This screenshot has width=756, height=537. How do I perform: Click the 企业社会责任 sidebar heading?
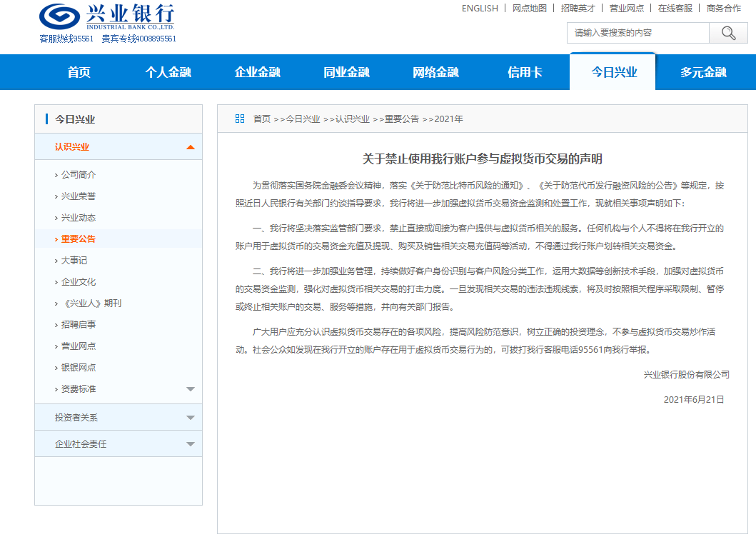click(81, 444)
